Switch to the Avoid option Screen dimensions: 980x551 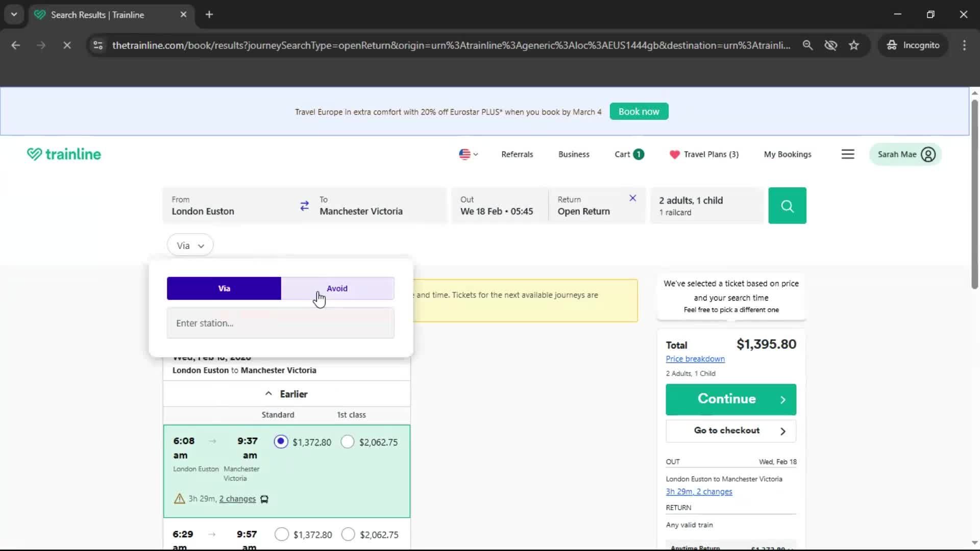[337, 288]
